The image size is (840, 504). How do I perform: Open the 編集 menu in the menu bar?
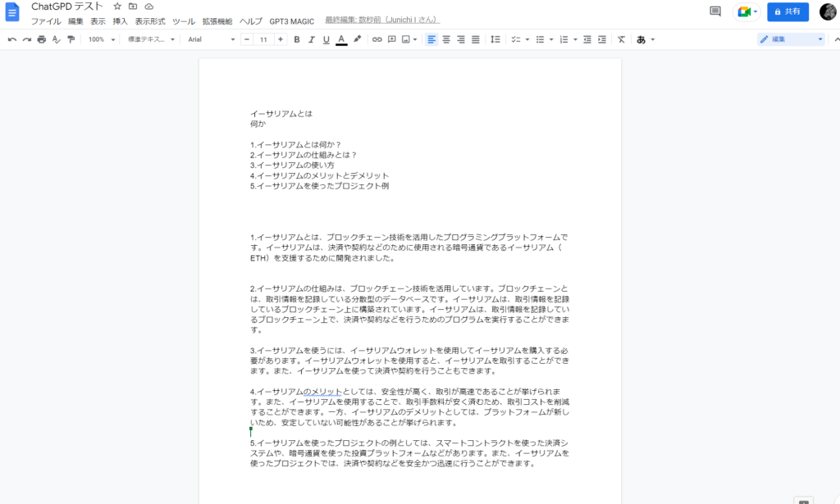coord(75,21)
